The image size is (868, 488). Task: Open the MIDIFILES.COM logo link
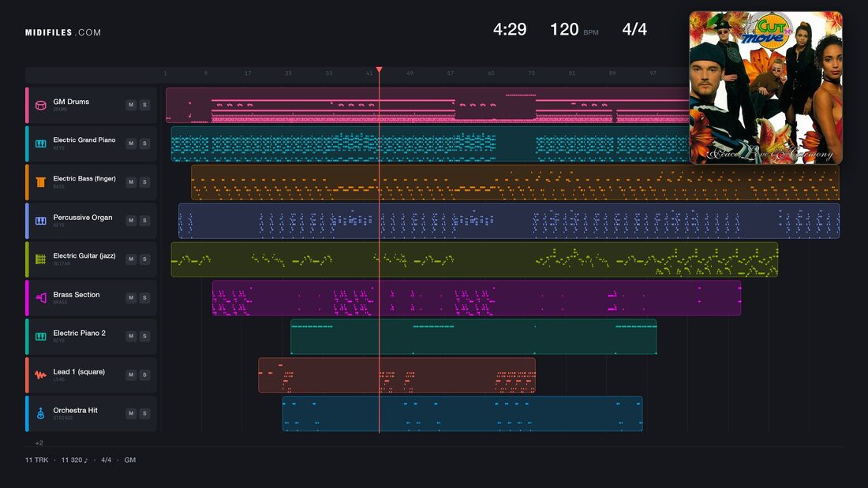pyautogui.click(x=63, y=32)
